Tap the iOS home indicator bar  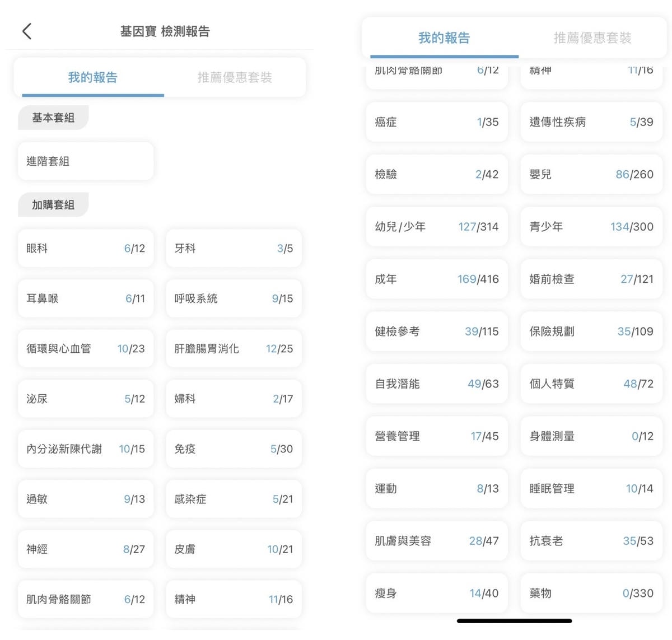(x=514, y=620)
